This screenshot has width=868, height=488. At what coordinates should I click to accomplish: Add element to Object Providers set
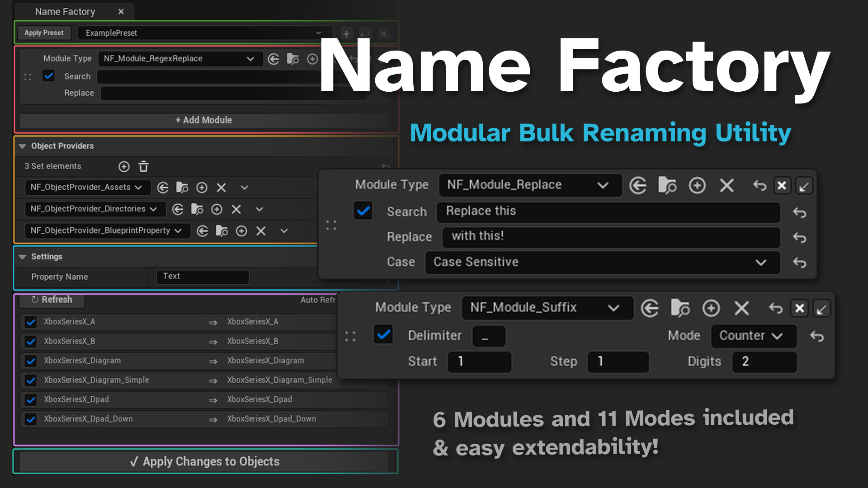(124, 167)
